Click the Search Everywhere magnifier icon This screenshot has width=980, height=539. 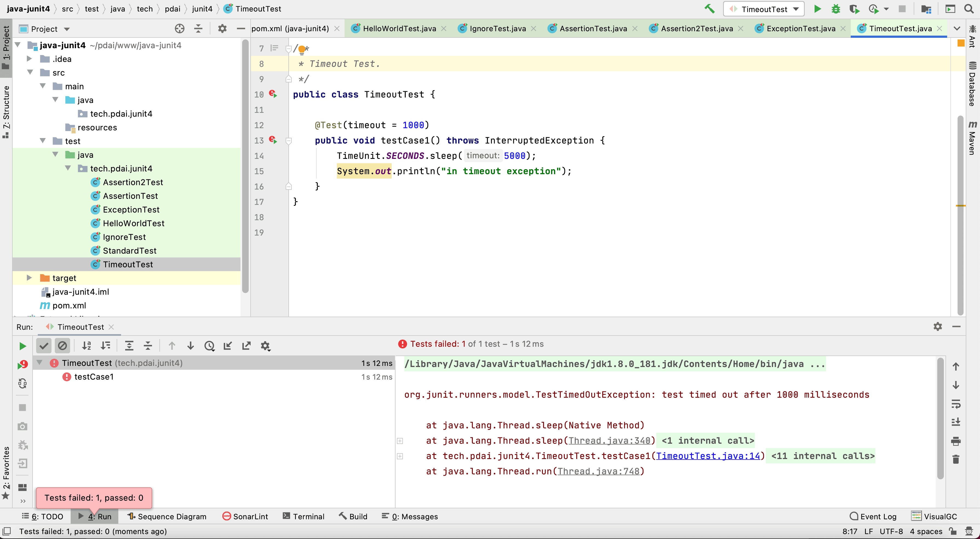pyautogui.click(x=969, y=9)
